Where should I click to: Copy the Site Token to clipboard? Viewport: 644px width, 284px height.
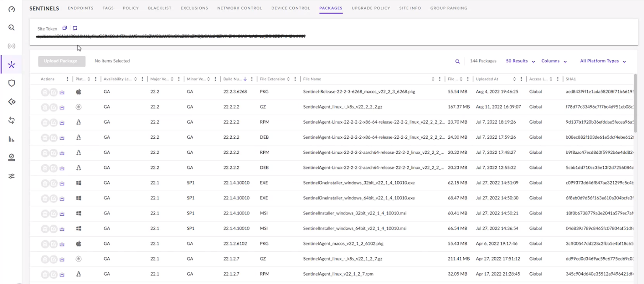coord(65,28)
